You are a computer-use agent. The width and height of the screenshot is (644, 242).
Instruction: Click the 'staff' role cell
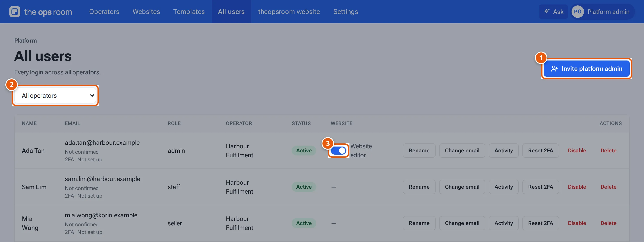click(x=174, y=187)
